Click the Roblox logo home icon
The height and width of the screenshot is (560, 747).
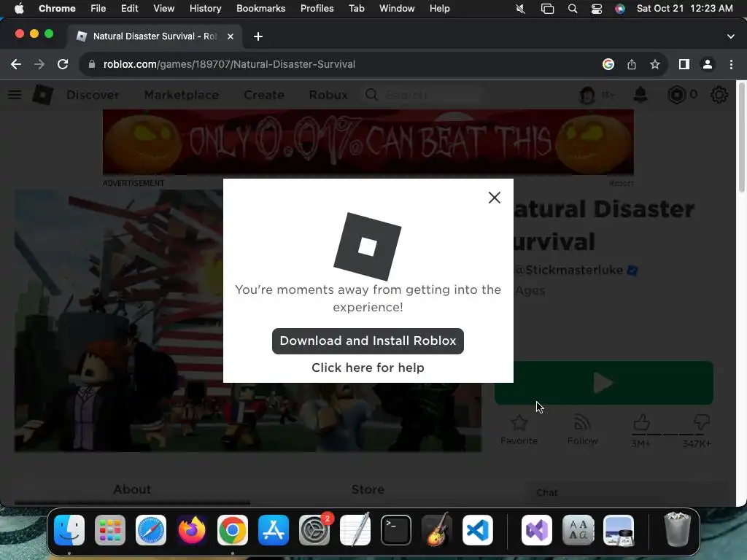click(x=43, y=95)
